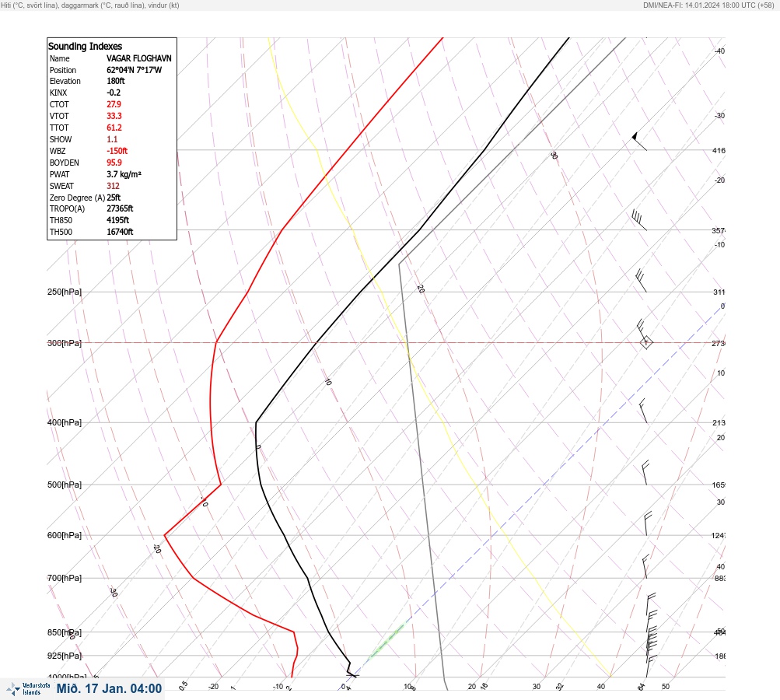Click the KINX value -0.2
This screenshot has width=780, height=700.
tap(114, 93)
